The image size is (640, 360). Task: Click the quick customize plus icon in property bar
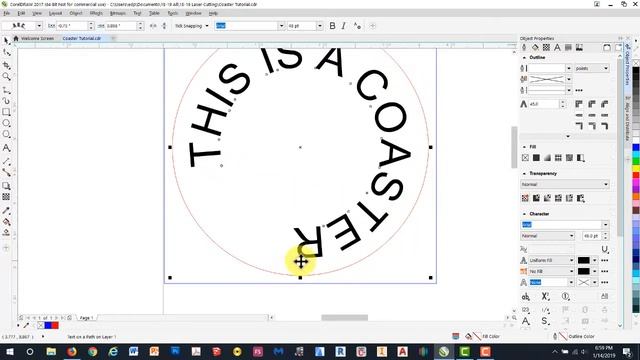372,26
